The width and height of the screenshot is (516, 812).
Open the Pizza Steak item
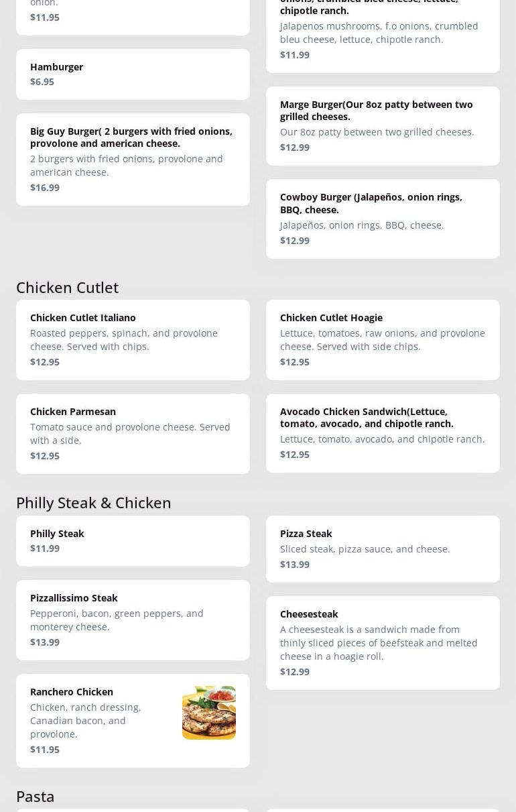pyautogui.click(x=383, y=548)
